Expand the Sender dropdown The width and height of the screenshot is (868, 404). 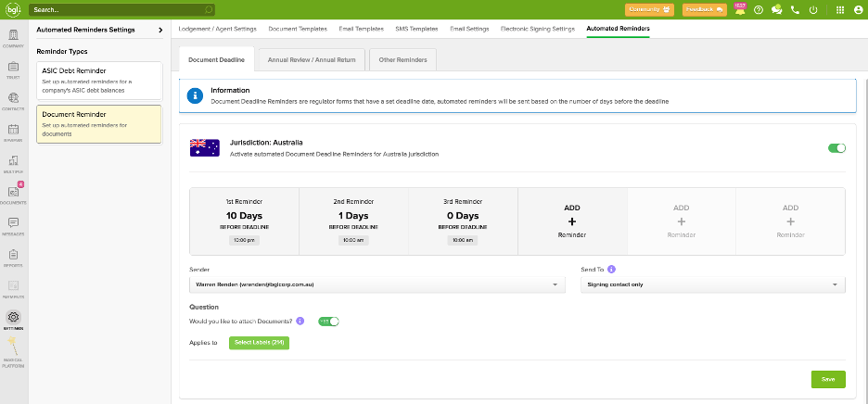click(376, 285)
